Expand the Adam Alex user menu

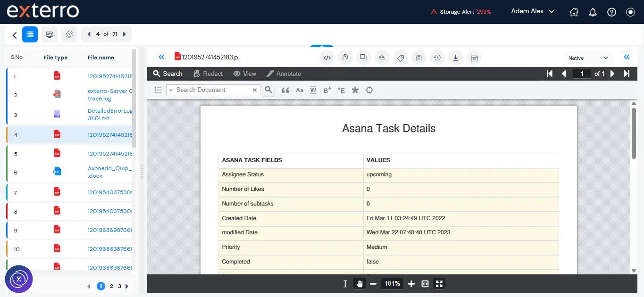click(x=532, y=11)
